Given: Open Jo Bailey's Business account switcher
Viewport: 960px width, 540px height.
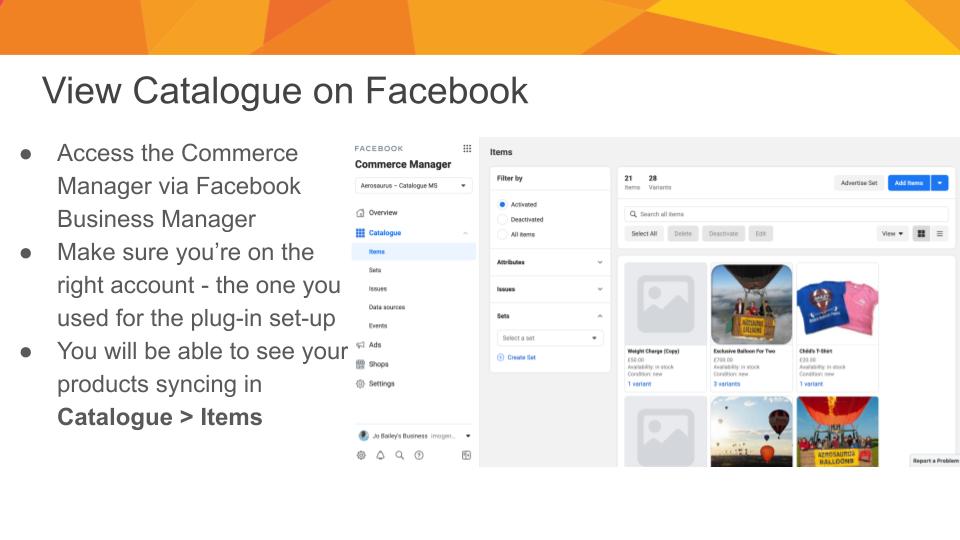Looking at the screenshot, I should pos(468,436).
